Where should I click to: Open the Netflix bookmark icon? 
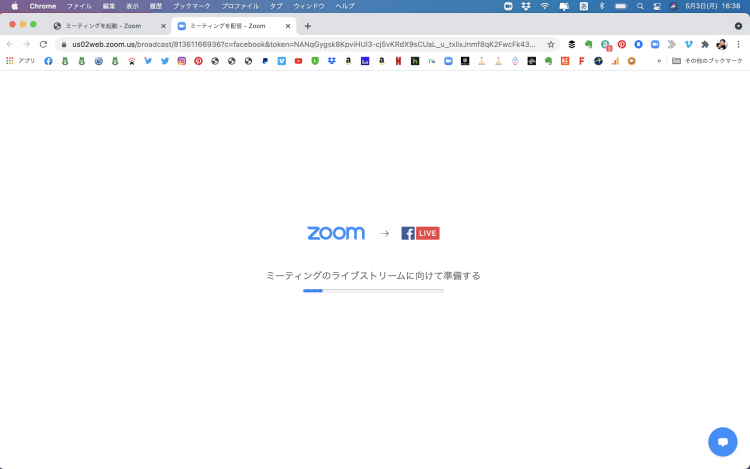(398, 61)
